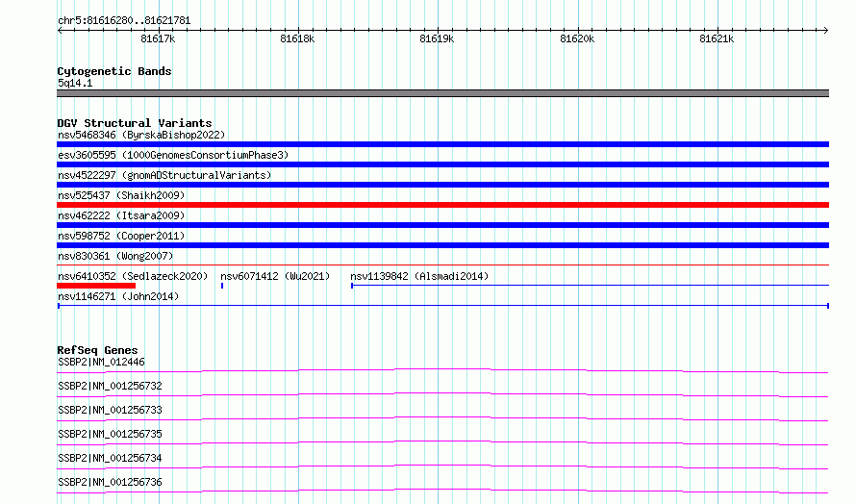Click the SSBP2|NM_012446 transcript label
Image resolution: width=856 pixels, height=504 pixels.
[102, 362]
